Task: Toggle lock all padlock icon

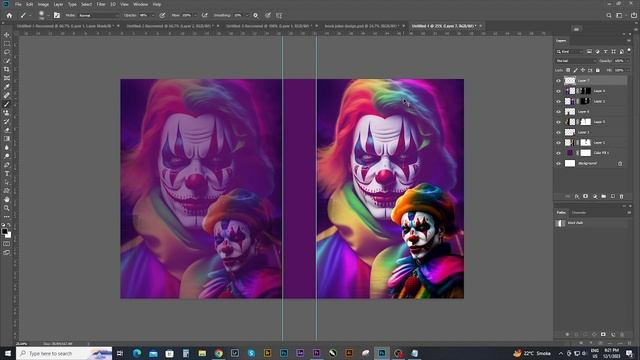Action: click(x=598, y=70)
